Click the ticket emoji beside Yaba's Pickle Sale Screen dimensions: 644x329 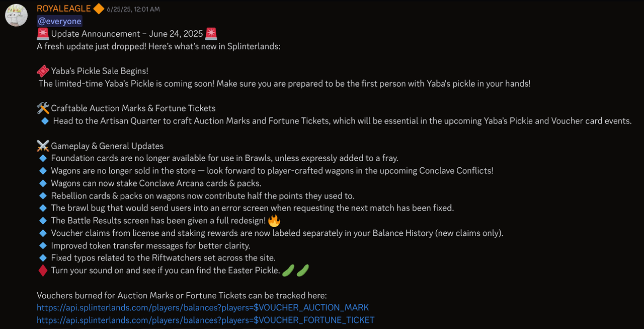[x=43, y=71]
